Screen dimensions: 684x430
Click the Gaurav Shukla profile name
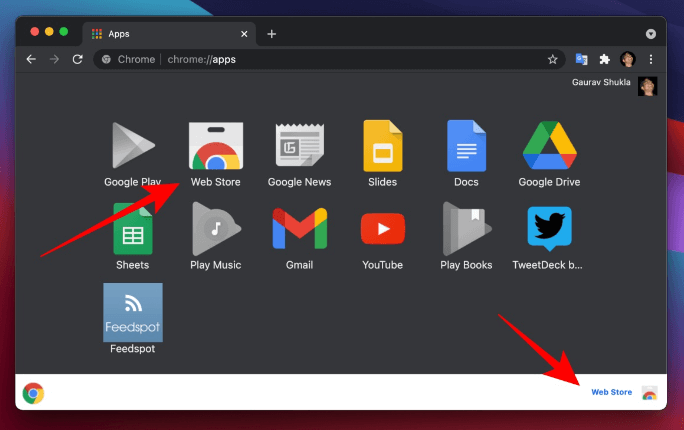pos(601,82)
